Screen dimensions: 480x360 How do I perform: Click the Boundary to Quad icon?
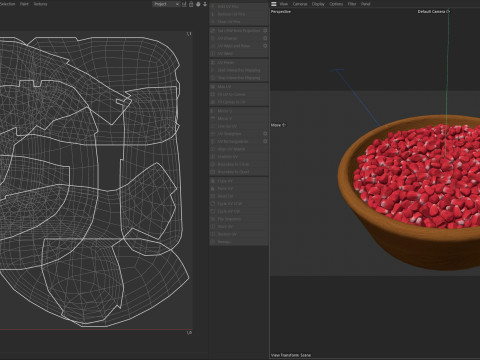tap(213, 172)
